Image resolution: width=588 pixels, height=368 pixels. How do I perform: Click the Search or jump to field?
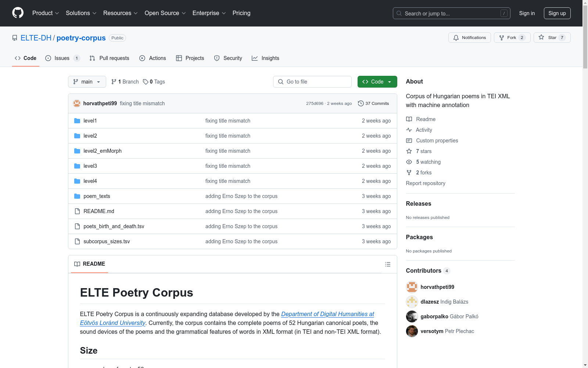[x=452, y=13]
